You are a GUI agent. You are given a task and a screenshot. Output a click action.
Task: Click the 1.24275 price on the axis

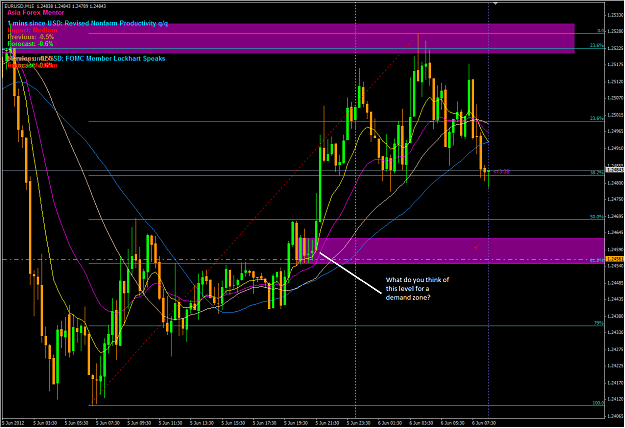point(615,349)
